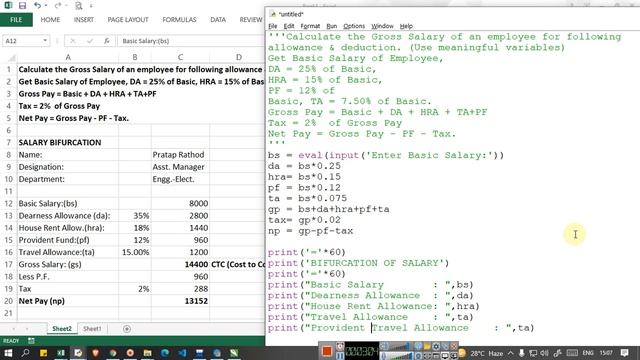Click the Print Preview icon in Excel

pos(78,6)
